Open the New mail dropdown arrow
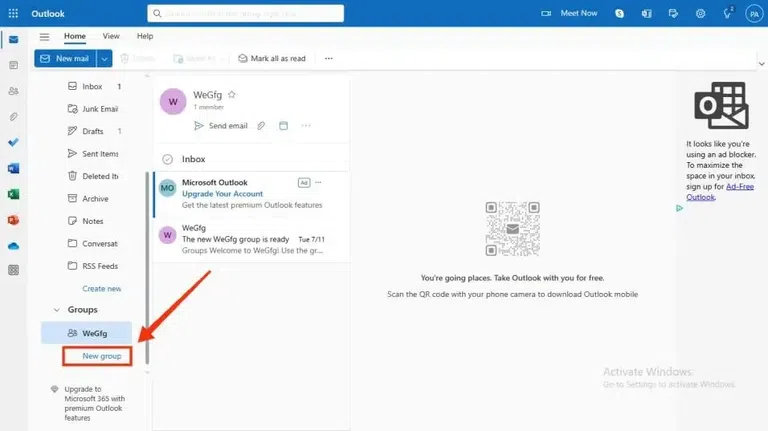 click(x=104, y=59)
